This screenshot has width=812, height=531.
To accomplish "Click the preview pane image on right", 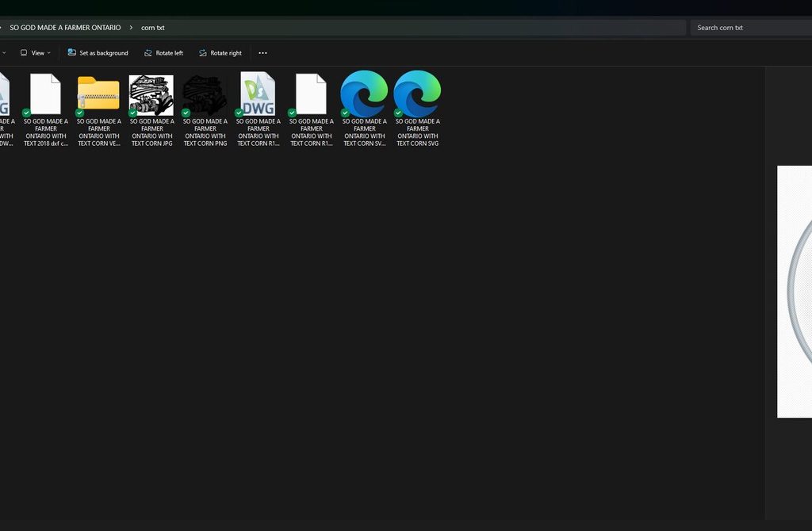I will click(x=795, y=291).
